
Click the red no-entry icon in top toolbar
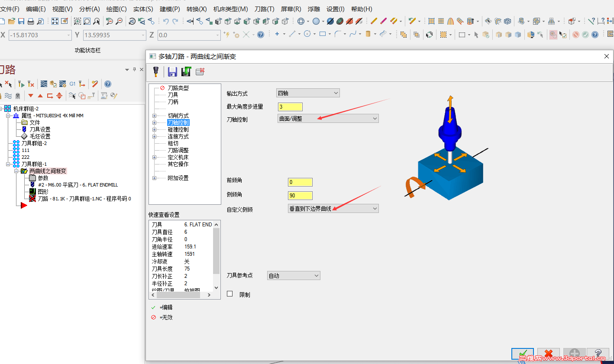point(576,35)
